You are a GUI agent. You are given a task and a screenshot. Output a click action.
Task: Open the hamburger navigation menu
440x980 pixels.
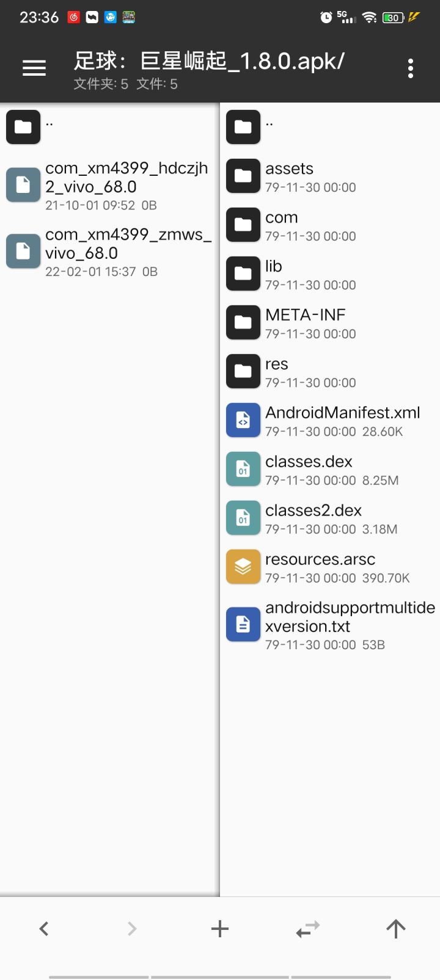(34, 68)
